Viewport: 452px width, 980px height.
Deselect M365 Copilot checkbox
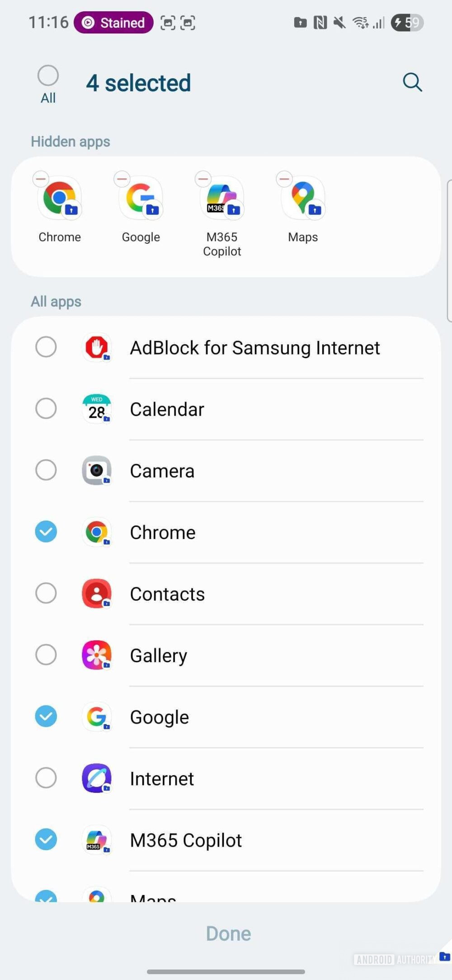click(46, 839)
